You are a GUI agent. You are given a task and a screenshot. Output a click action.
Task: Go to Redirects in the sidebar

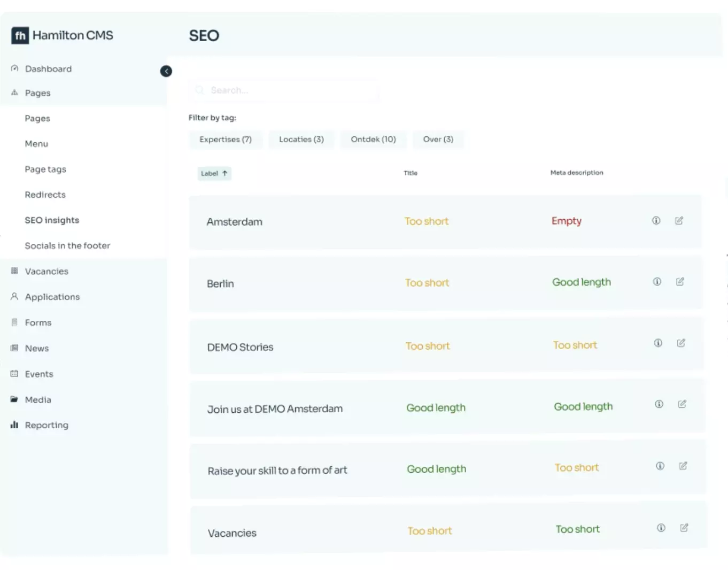point(45,195)
